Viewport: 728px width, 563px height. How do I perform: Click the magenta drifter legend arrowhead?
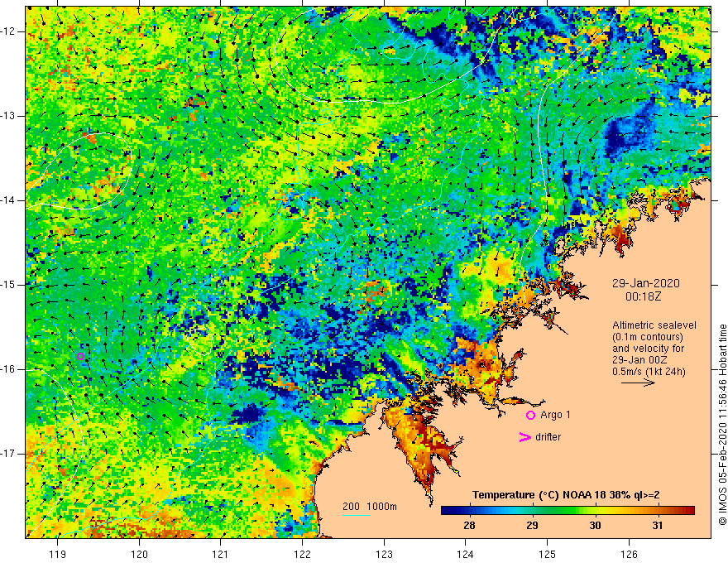click(x=524, y=437)
